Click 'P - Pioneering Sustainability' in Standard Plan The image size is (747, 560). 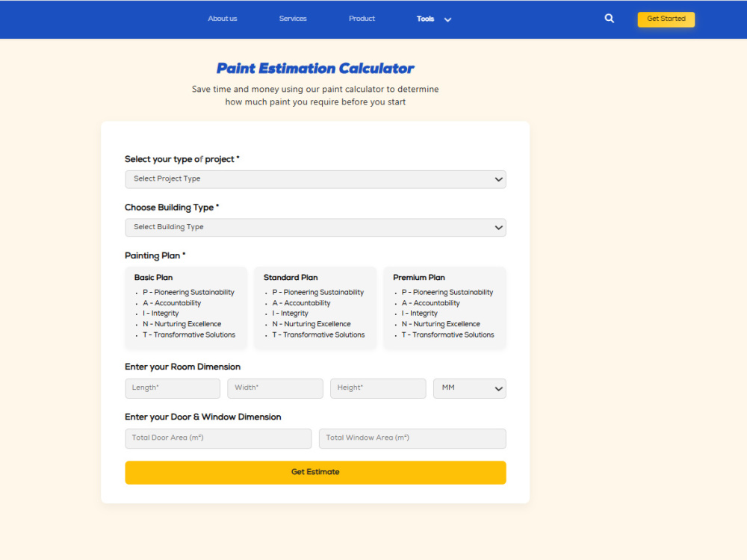(317, 293)
